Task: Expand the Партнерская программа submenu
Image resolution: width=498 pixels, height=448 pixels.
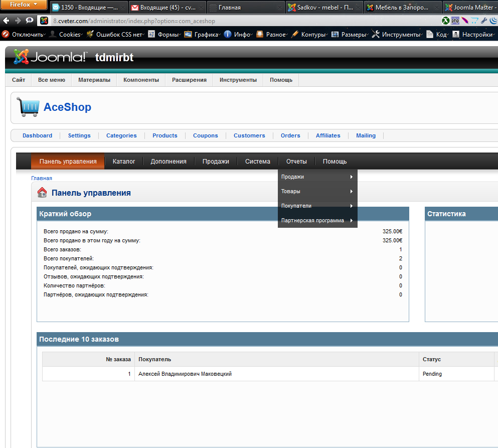Action: (317, 220)
